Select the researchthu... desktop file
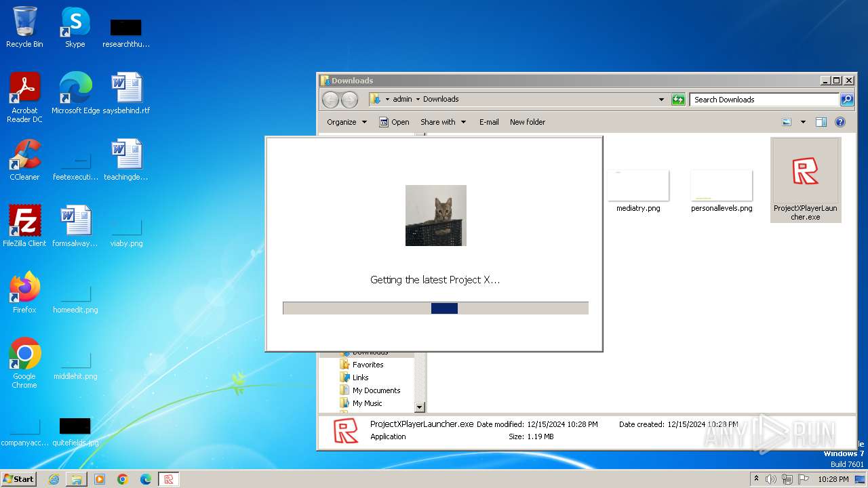 click(126, 33)
